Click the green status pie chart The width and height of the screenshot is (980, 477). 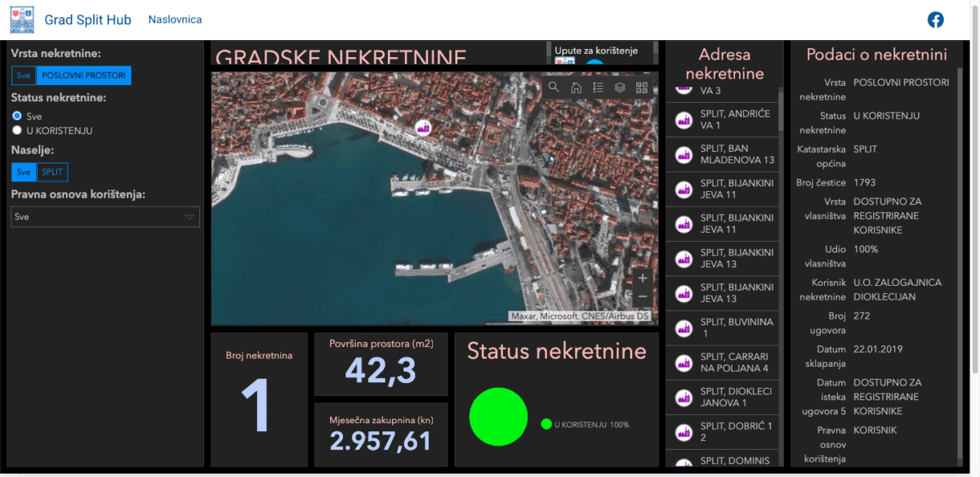click(498, 417)
